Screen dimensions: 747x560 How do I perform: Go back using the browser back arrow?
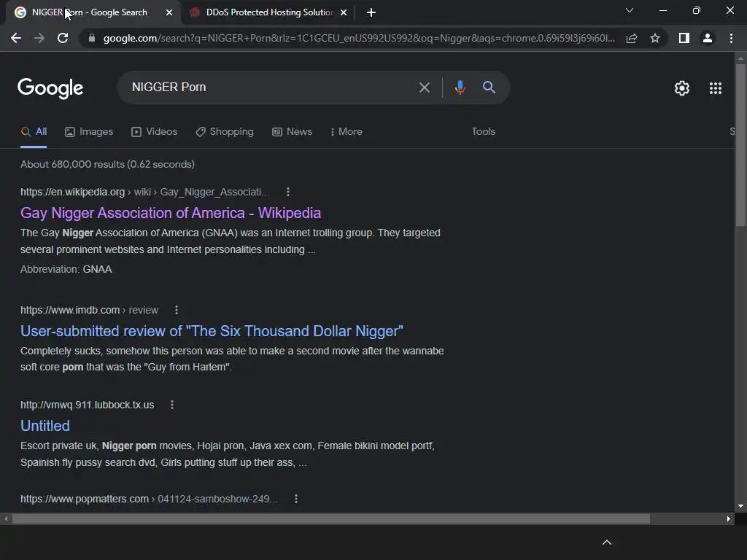coord(16,38)
